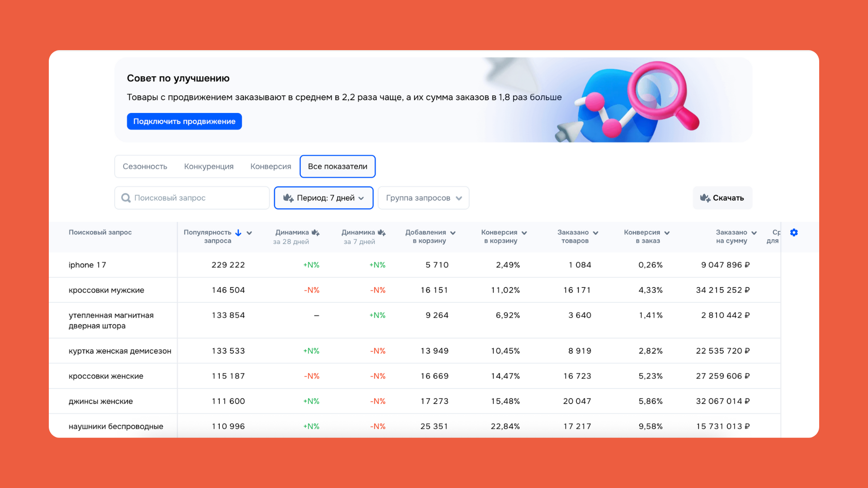Click crown icon on Скачать button
Viewport: 868px width, 488px height.
pyautogui.click(x=705, y=198)
